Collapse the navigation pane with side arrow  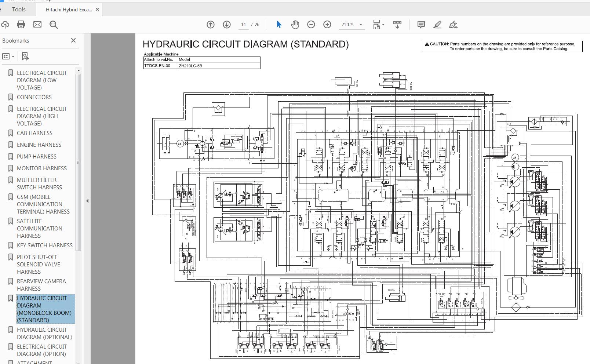[87, 201]
